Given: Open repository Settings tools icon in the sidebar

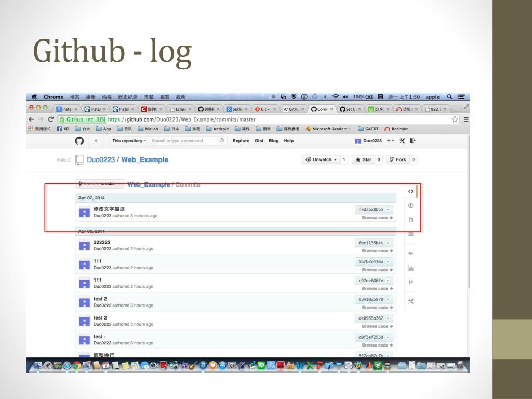Looking at the screenshot, I should tap(410, 301).
